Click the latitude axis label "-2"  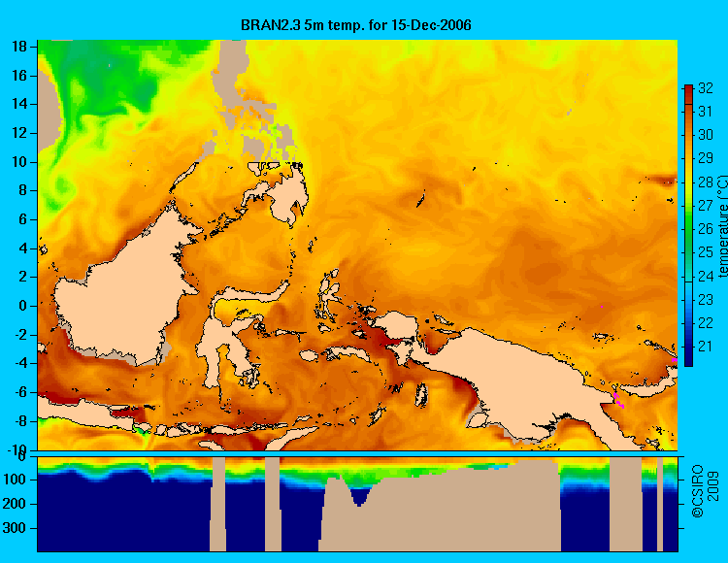point(20,335)
